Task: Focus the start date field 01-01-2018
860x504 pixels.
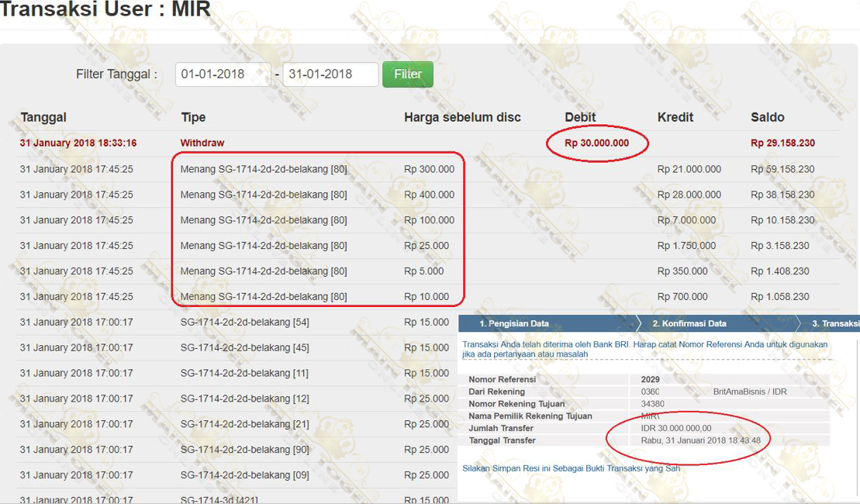Action: click(x=223, y=74)
